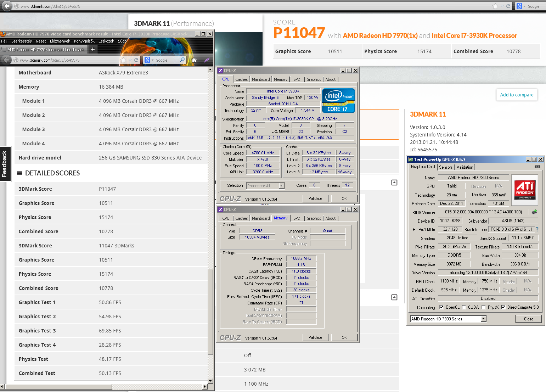This screenshot has width=546, height=392.
Task: Bookmark the page with the inner Firefox star
Action: 123,60
